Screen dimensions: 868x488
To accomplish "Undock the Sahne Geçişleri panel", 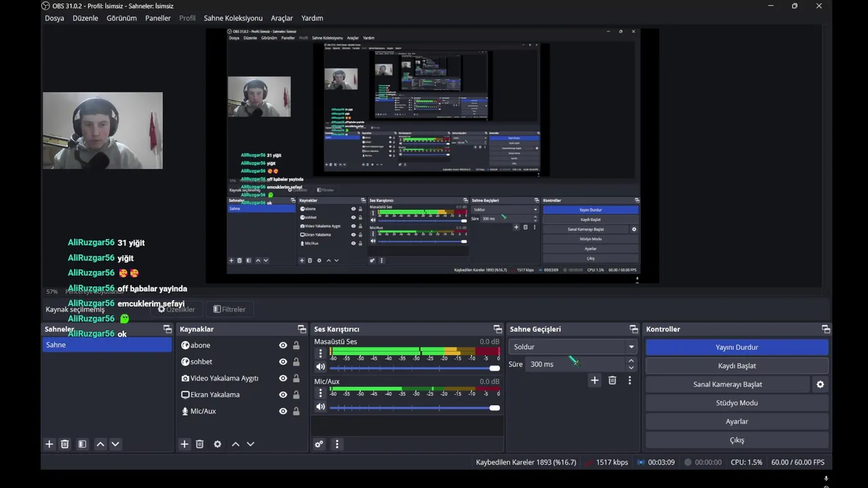I will tap(634, 329).
